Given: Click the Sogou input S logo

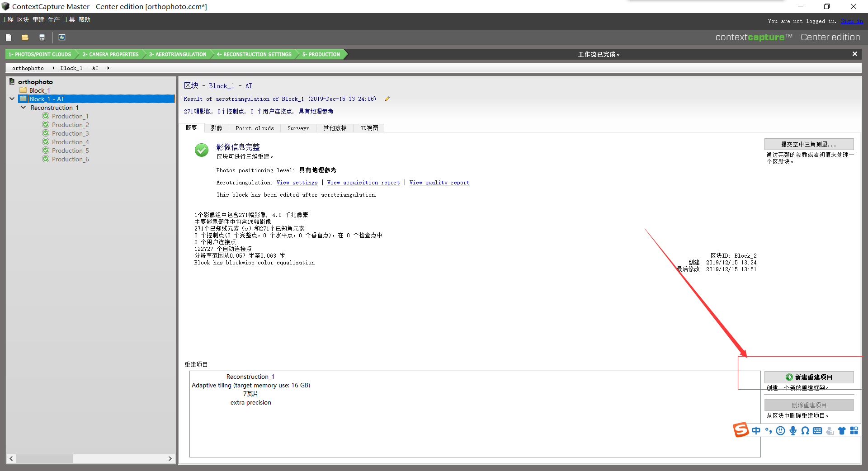Looking at the screenshot, I should pos(741,430).
